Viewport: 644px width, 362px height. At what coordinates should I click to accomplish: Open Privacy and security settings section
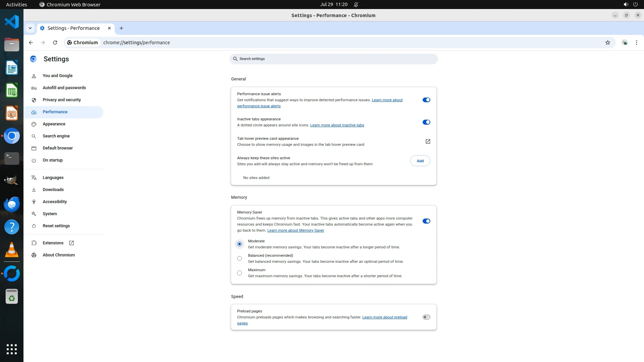[62, 100]
